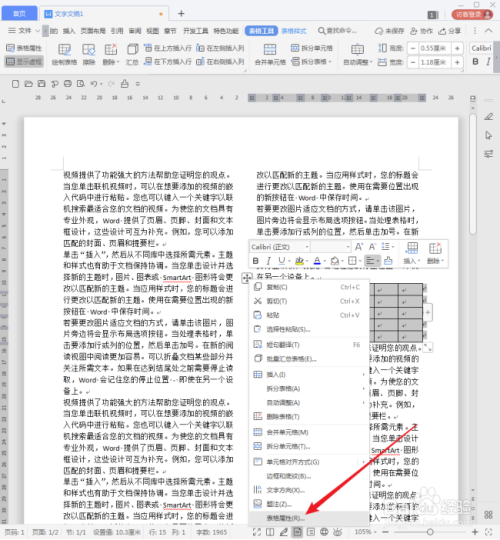Switch to outline view in status bar
Viewport: 500px width, 540px height.
311,532
